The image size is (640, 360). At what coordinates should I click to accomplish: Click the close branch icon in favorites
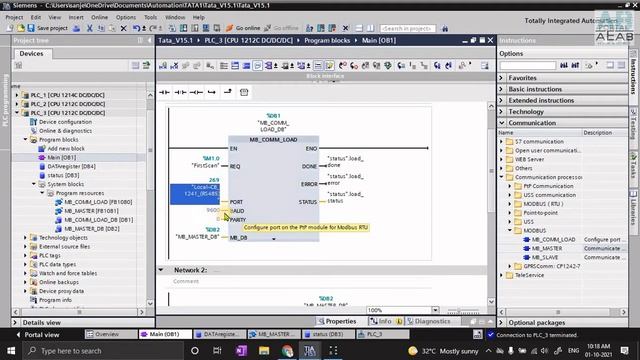click(227, 92)
